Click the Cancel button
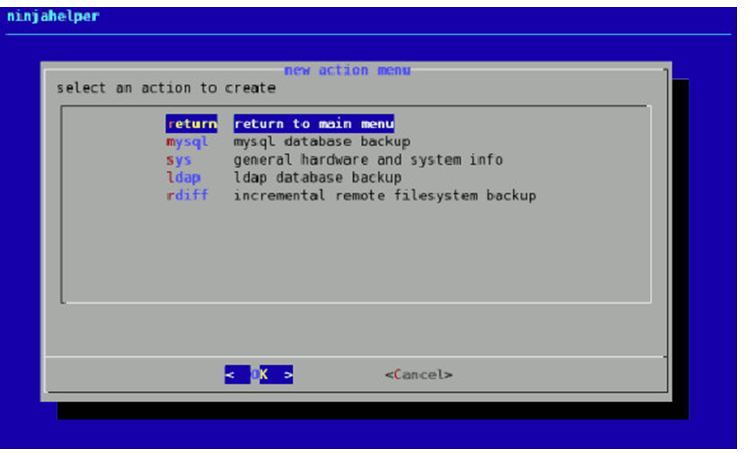 point(418,375)
